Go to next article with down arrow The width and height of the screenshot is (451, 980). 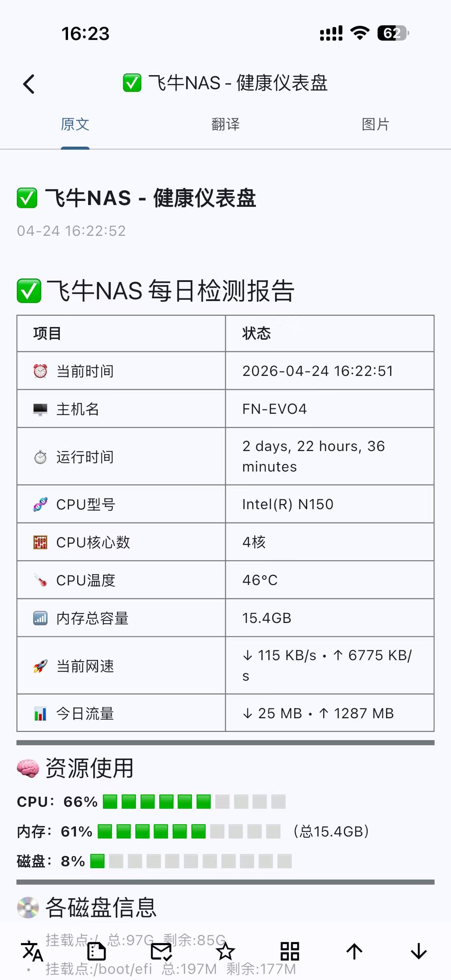[418, 951]
